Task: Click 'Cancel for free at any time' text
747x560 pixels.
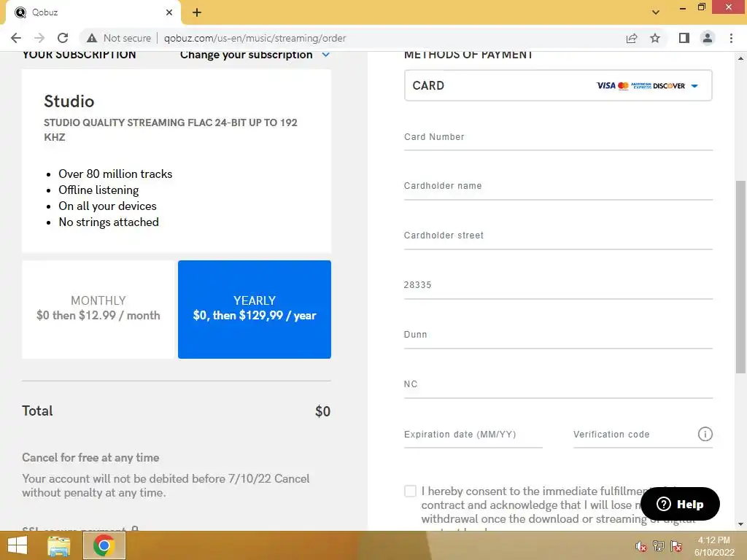Action: pos(90,458)
